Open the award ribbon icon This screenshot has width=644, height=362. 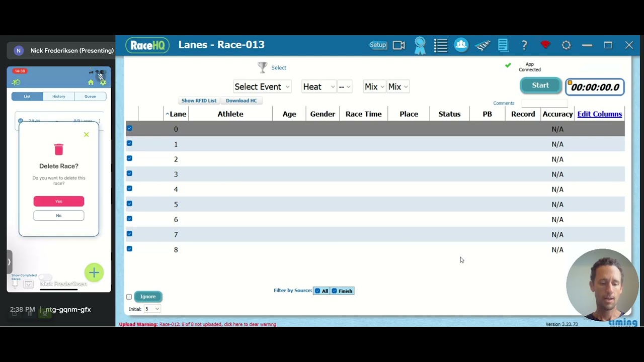(x=420, y=45)
